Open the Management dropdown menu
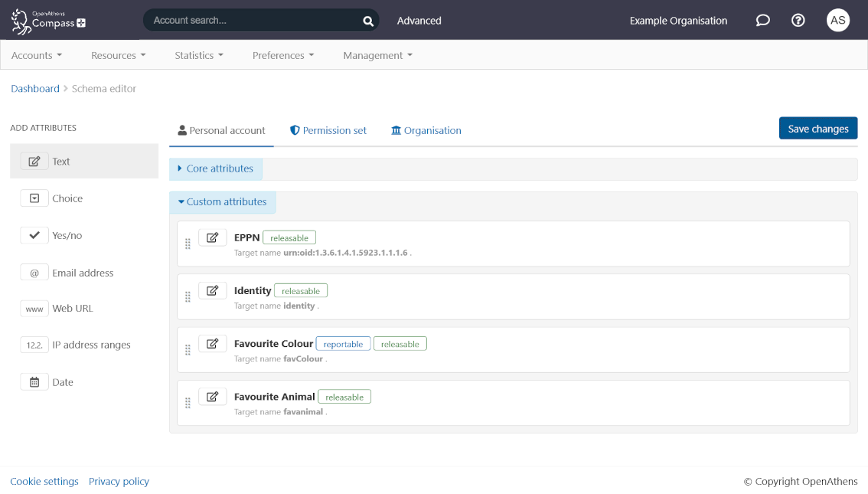This screenshot has height=494, width=868. 377,55
